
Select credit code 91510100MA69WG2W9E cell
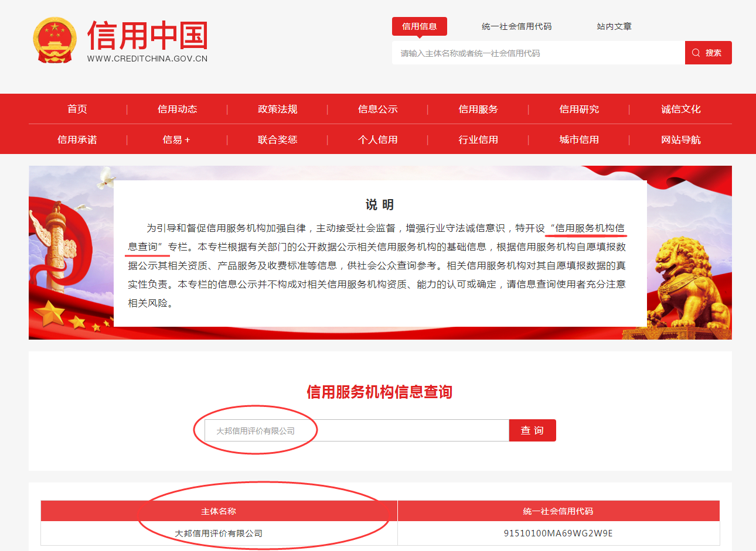click(x=559, y=533)
